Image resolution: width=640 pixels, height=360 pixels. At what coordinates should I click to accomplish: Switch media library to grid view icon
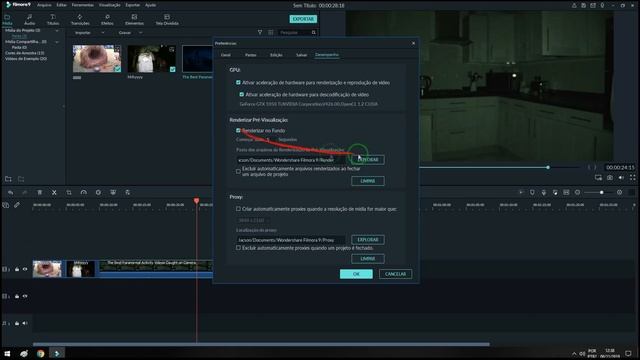(271, 32)
